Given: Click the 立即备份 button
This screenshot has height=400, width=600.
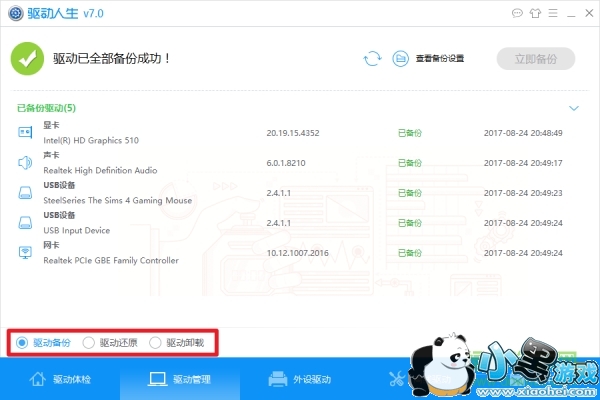Looking at the screenshot, I should (536, 59).
